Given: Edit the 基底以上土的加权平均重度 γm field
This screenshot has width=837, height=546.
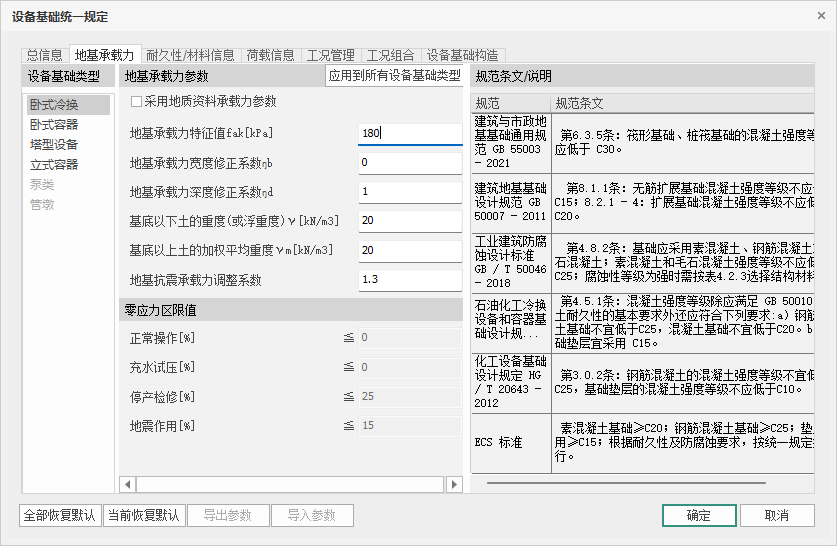Looking at the screenshot, I should [410, 250].
